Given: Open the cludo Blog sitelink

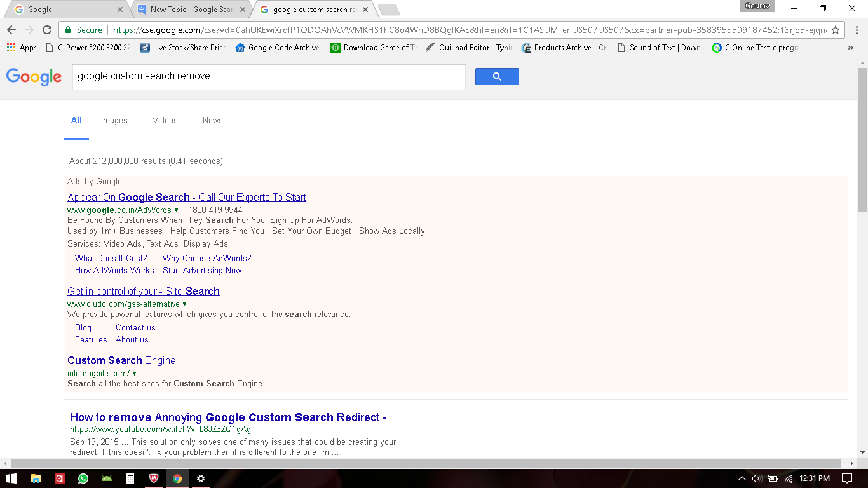Looking at the screenshot, I should (83, 327).
